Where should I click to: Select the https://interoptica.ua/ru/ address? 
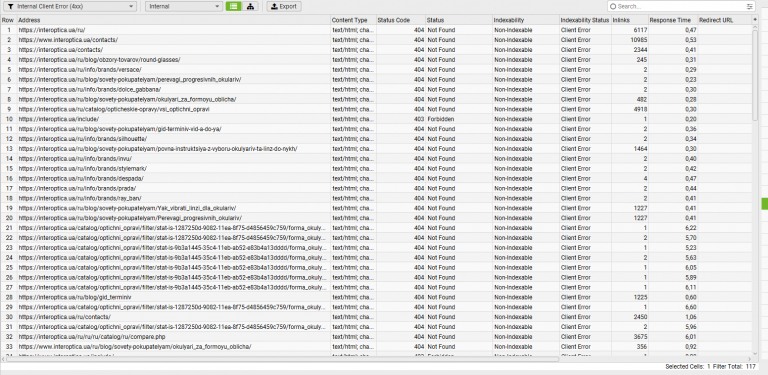click(52, 30)
